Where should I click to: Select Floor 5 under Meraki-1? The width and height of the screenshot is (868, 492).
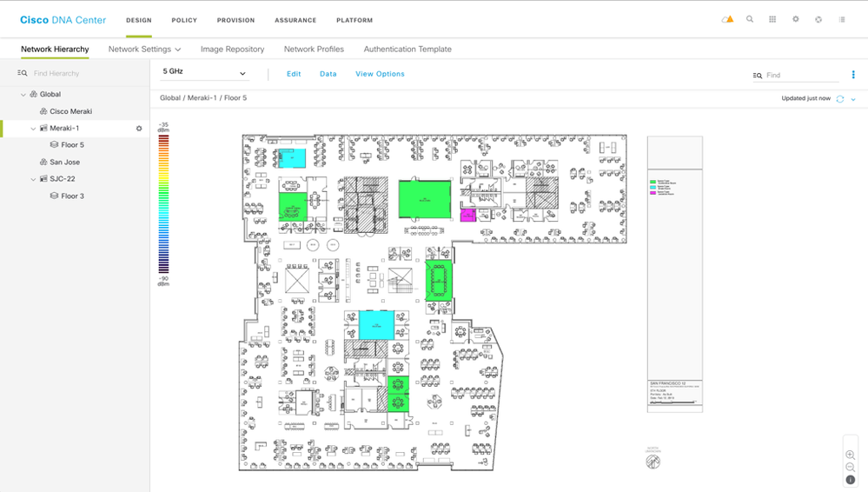[72, 144]
